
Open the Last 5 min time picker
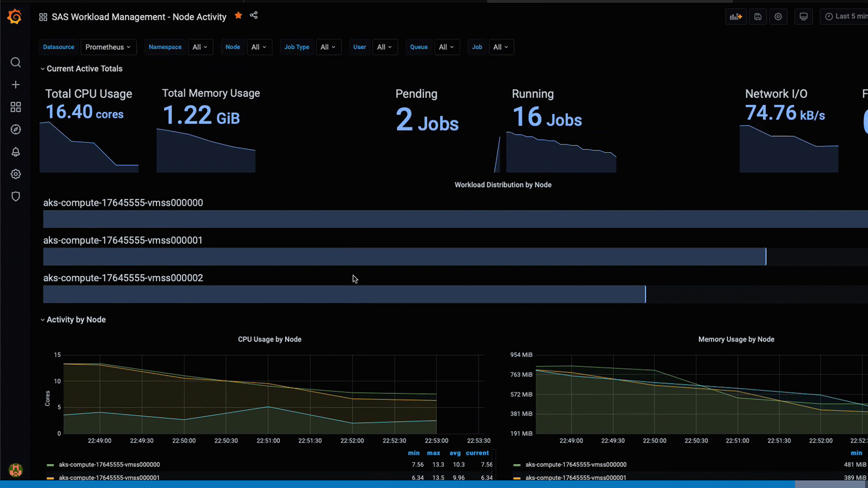point(845,16)
